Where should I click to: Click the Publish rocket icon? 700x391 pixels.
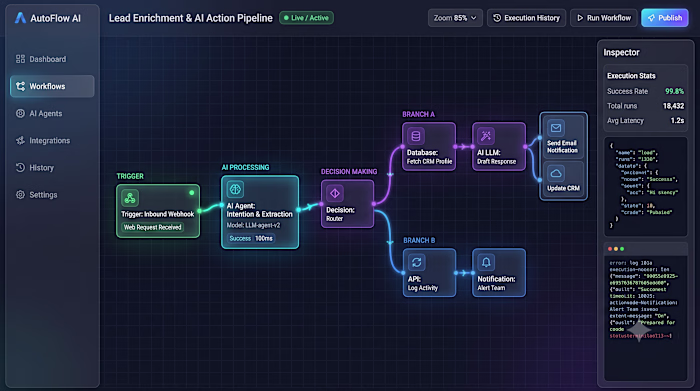[x=651, y=18]
